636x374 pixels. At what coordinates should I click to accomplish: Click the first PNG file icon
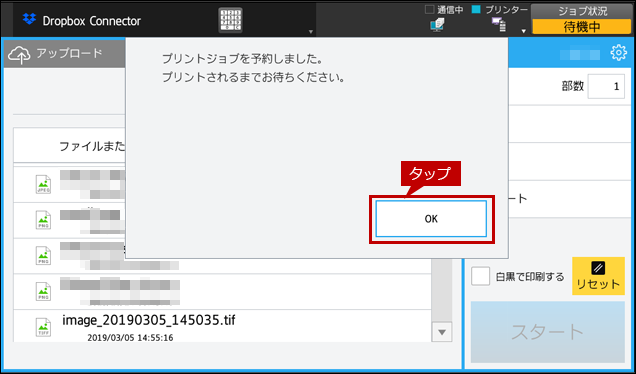tap(43, 220)
